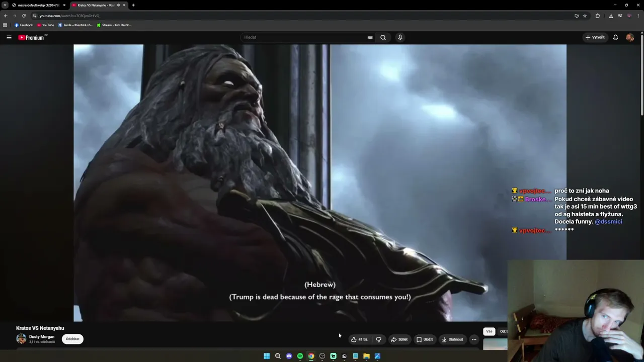View site information icon in address bar

pyautogui.click(x=34, y=16)
